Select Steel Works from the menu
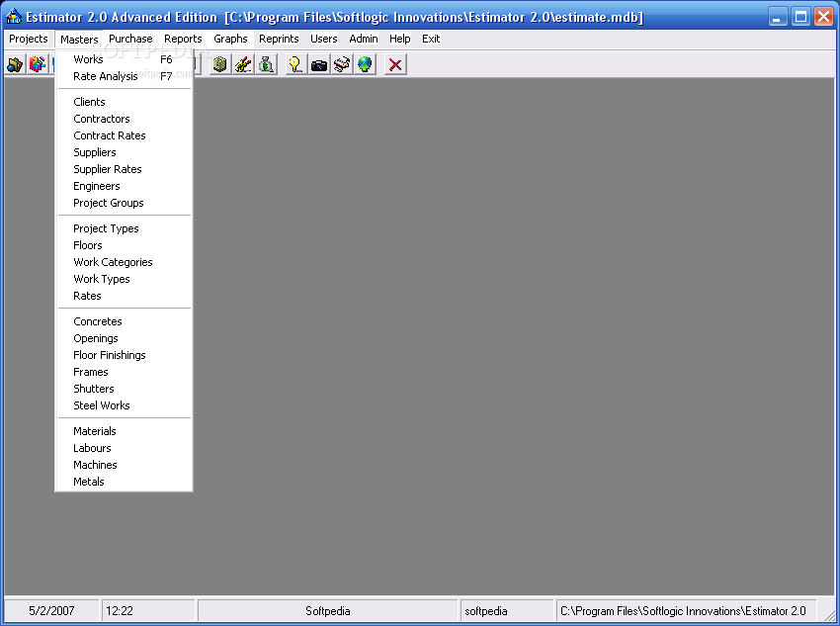The height and width of the screenshot is (626, 840). coord(124,405)
